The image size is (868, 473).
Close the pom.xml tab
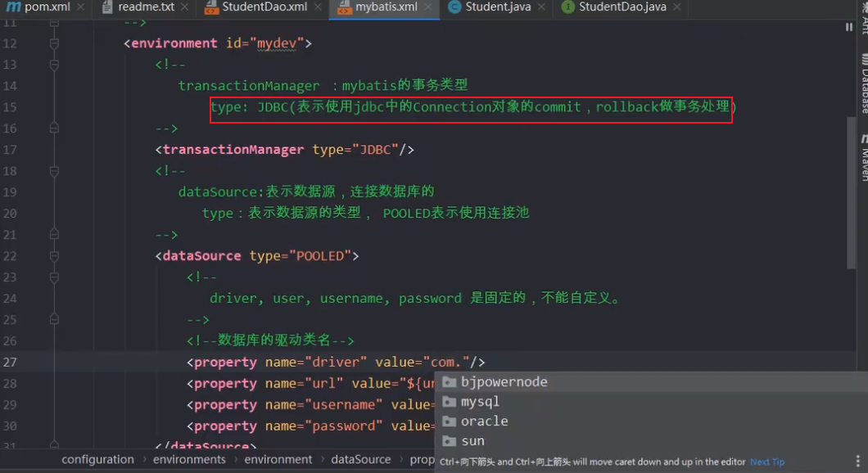pos(81,7)
